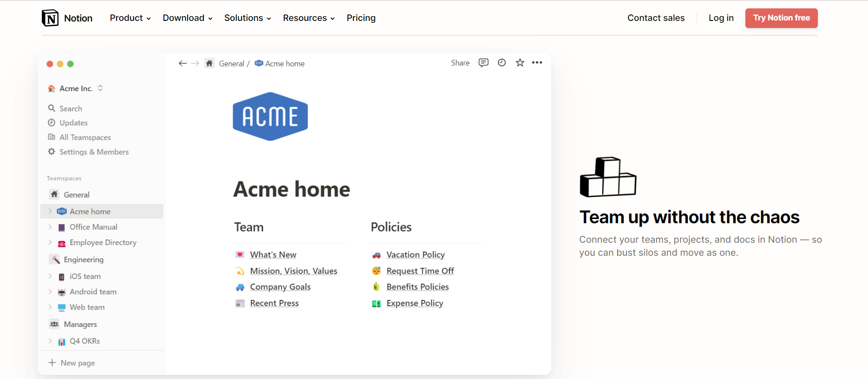Expand the Employee Directory chevron
The width and height of the screenshot is (868, 379).
click(x=50, y=242)
